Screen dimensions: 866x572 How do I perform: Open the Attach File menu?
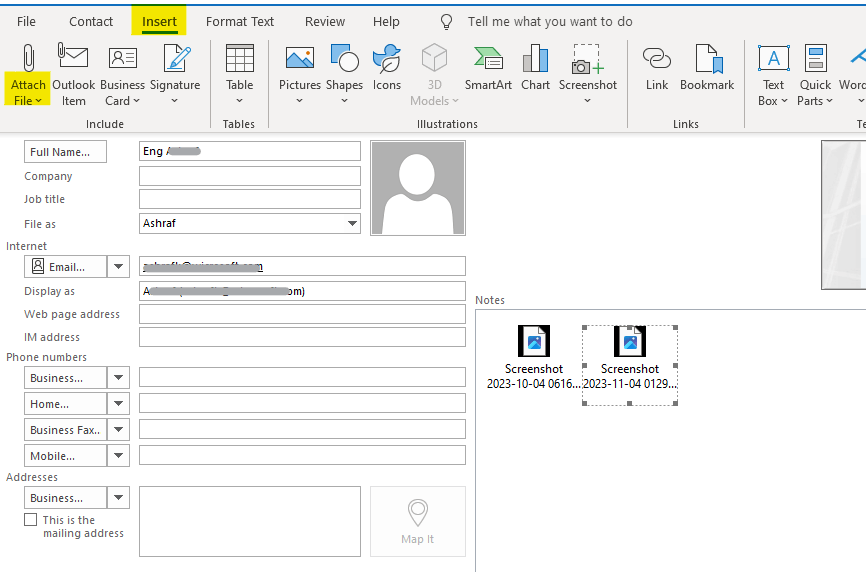pyautogui.click(x=28, y=75)
